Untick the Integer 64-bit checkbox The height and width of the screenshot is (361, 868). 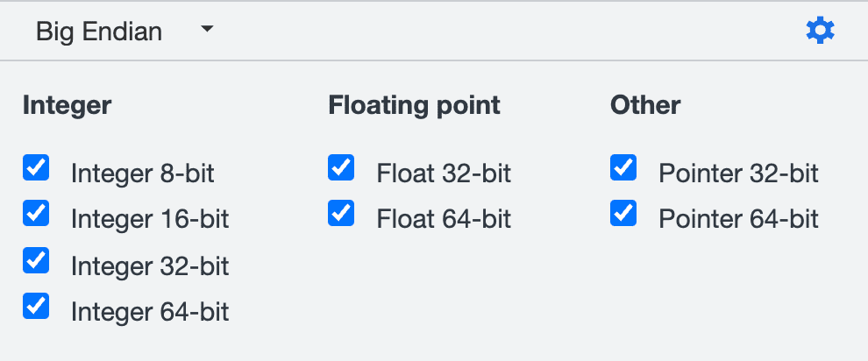[x=36, y=306]
